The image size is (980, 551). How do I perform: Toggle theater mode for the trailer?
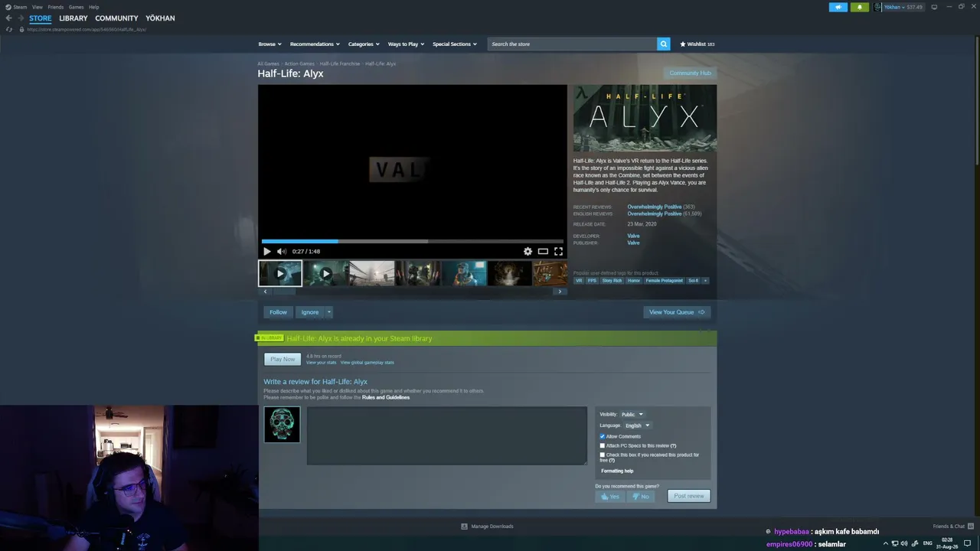point(543,251)
